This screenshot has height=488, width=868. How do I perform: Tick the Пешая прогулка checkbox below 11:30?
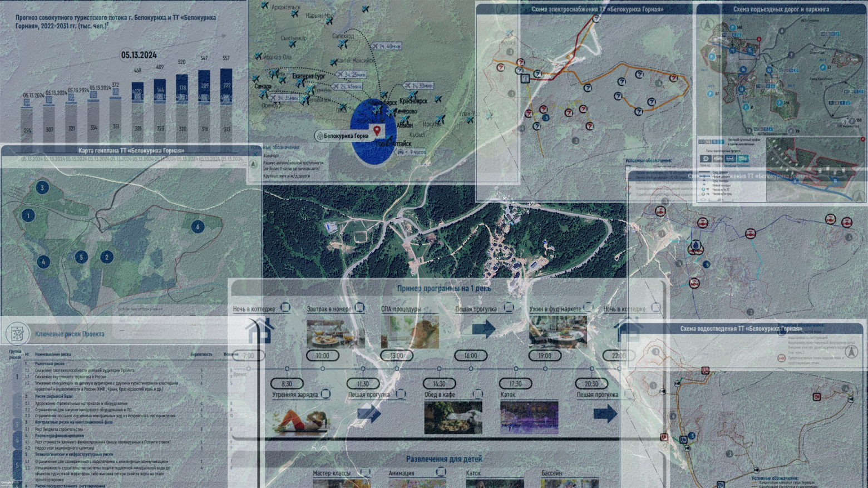click(401, 394)
